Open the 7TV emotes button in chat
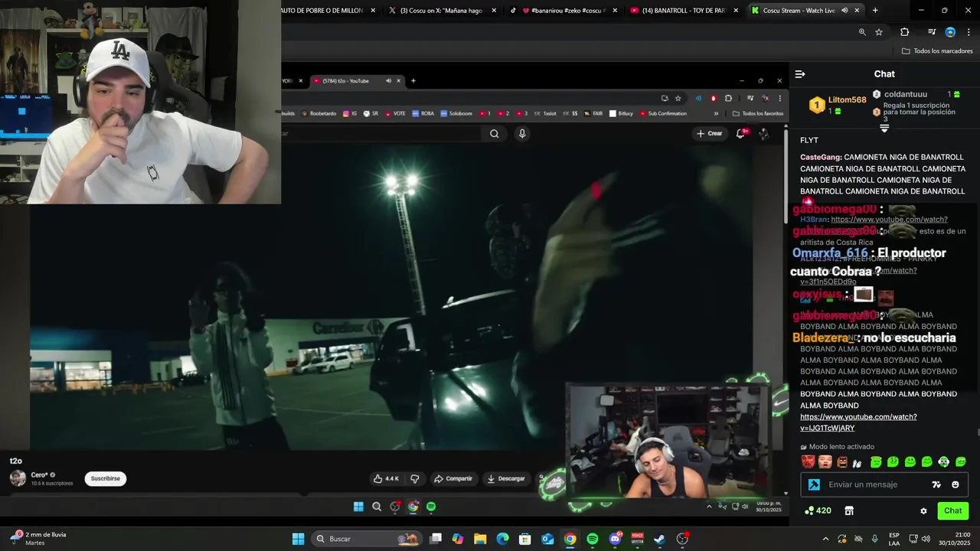This screenshot has width=980, height=551. pos(936,484)
